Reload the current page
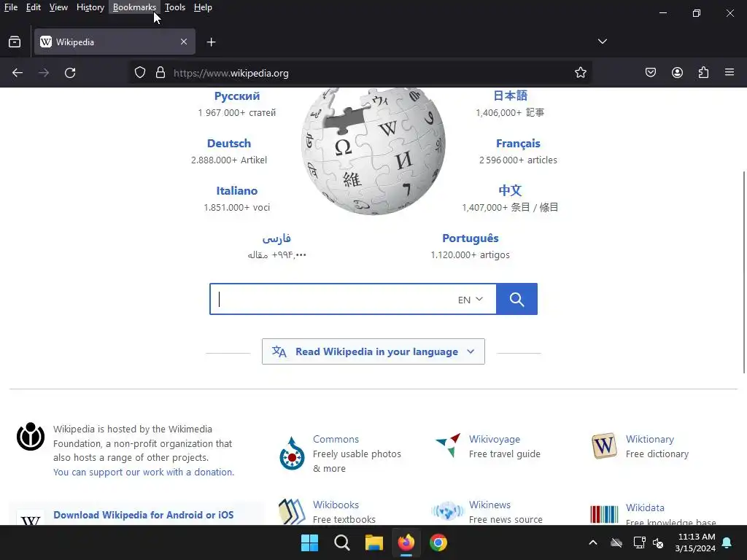747x560 pixels. [x=70, y=73]
